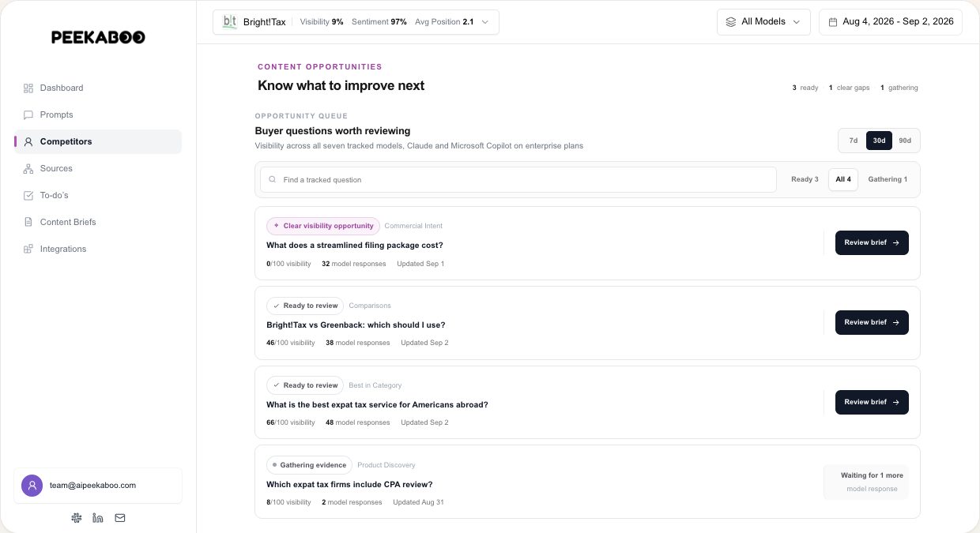Click the '3 ready' summary stat
The height and width of the screenshot is (533, 980).
tap(805, 88)
